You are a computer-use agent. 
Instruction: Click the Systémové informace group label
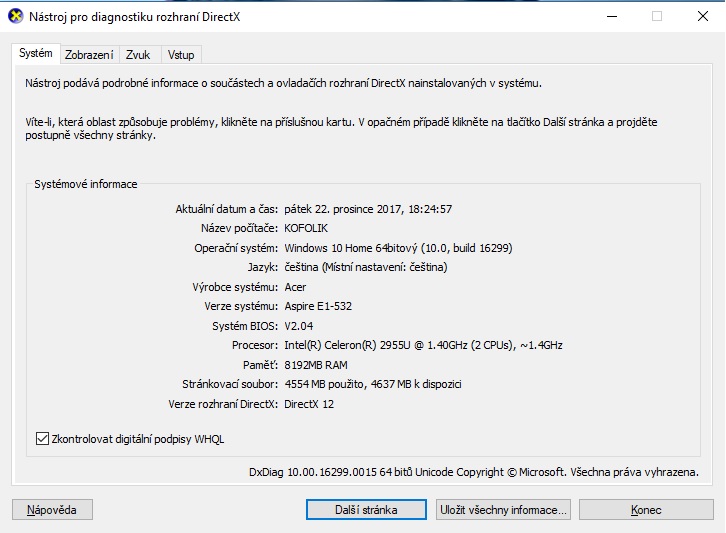(x=86, y=185)
